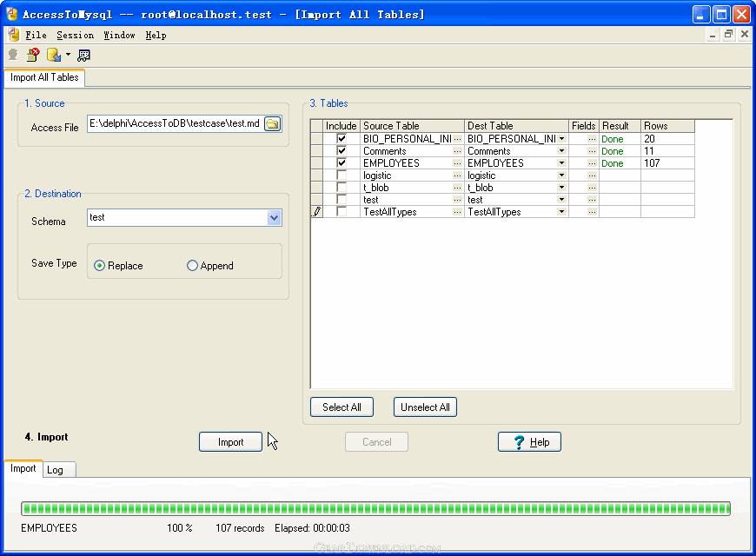
Task: Check Include for test table
Action: pyautogui.click(x=342, y=199)
